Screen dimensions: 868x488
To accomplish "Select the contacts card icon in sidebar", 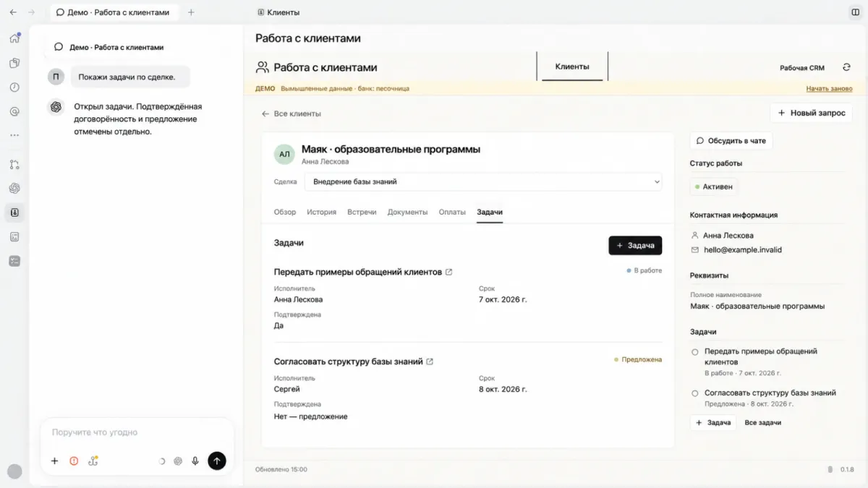I will point(14,213).
